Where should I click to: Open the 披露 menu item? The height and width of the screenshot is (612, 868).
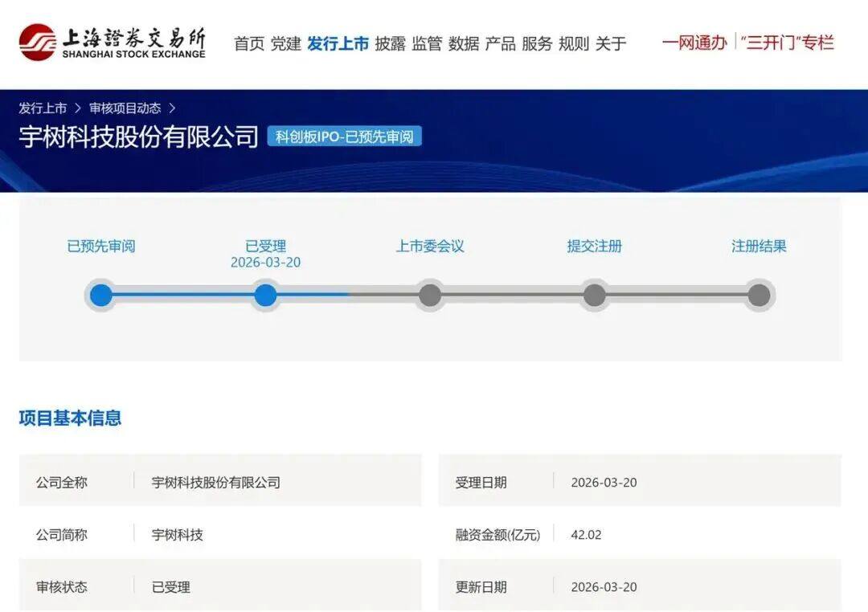point(390,43)
